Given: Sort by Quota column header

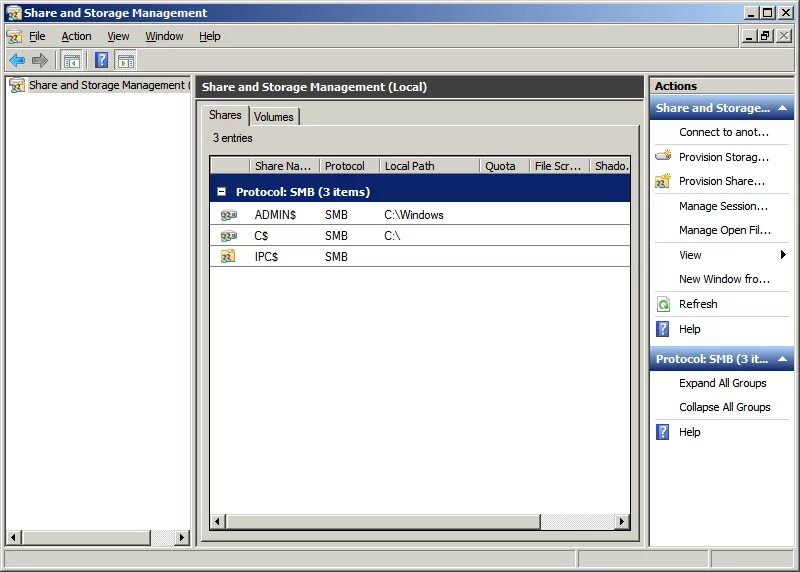Looking at the screenshot, I should 504,166.
